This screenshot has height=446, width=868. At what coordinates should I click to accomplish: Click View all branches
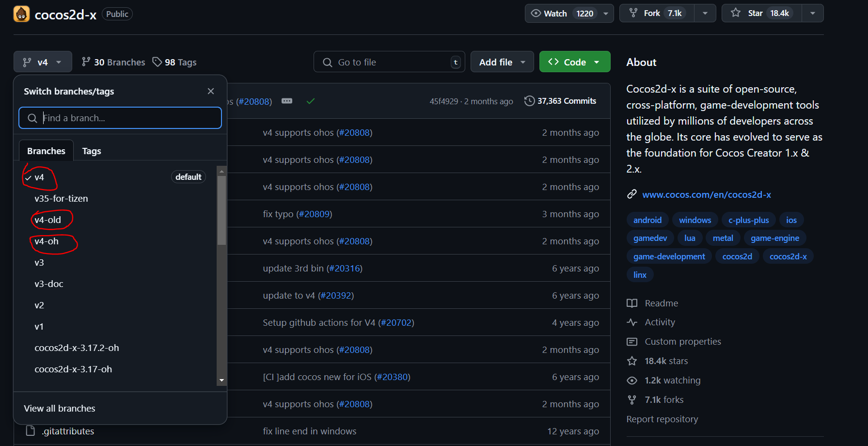[x=60, y=408]
